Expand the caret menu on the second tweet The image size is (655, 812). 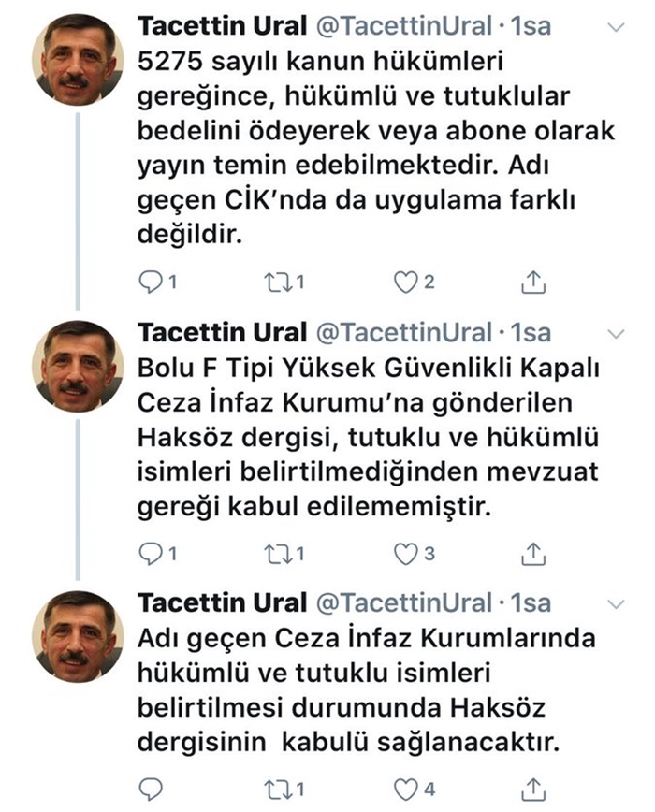click(615, 334)
